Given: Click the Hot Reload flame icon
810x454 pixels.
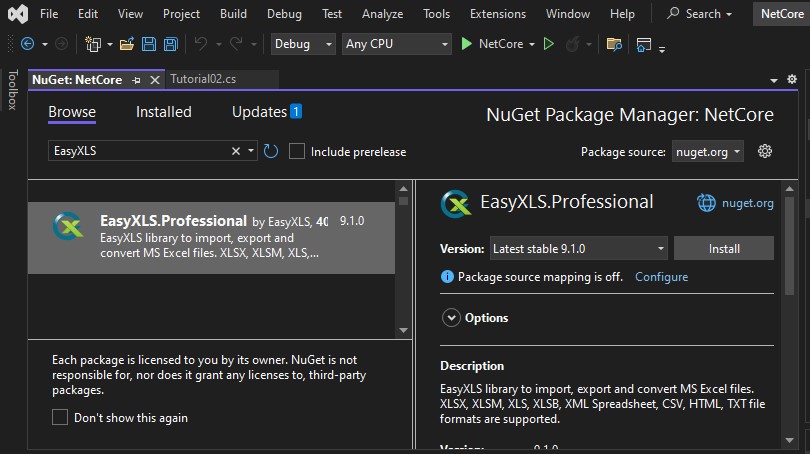Looking at the screenshot, I should (572, 44).
